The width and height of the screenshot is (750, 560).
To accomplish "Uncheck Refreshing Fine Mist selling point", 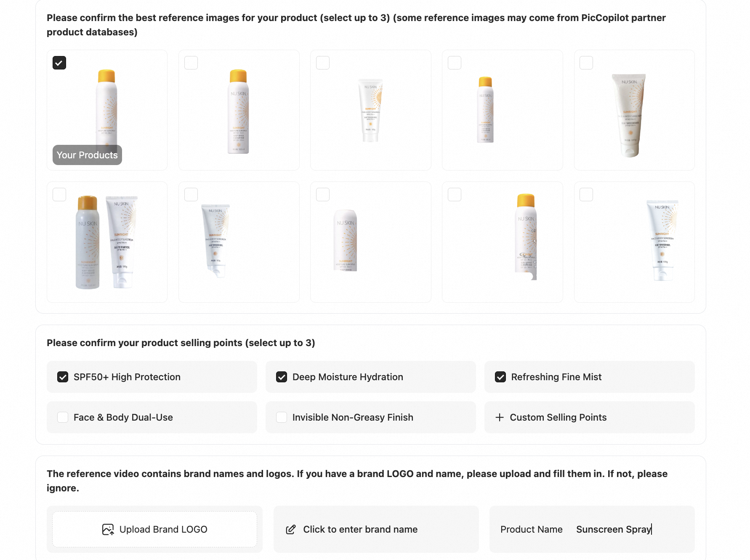I will (x=500, y=377).
